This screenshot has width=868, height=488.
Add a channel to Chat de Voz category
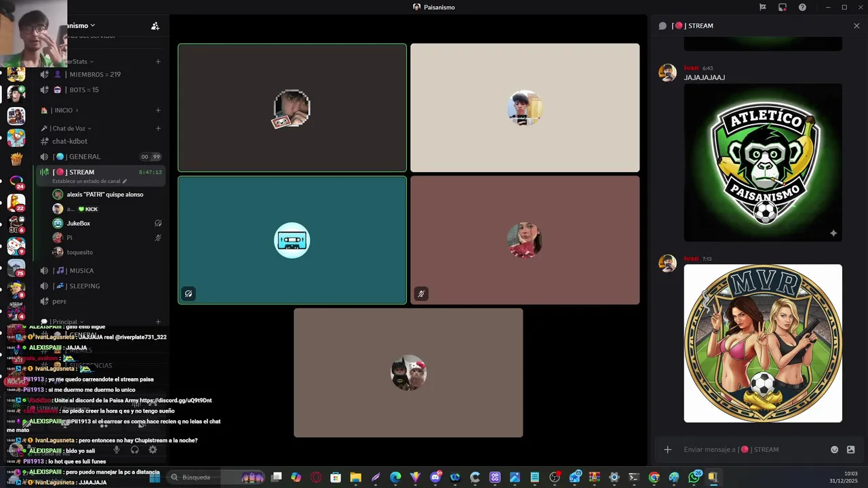158,128
